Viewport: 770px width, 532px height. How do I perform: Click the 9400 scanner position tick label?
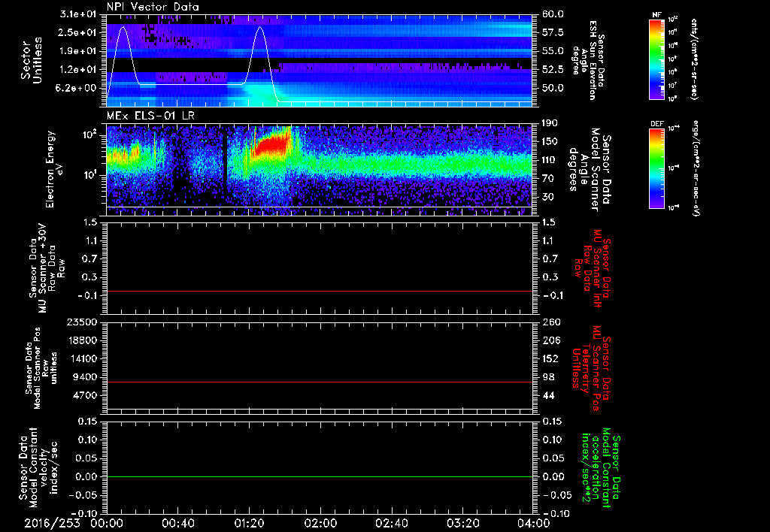coord(87,377)
